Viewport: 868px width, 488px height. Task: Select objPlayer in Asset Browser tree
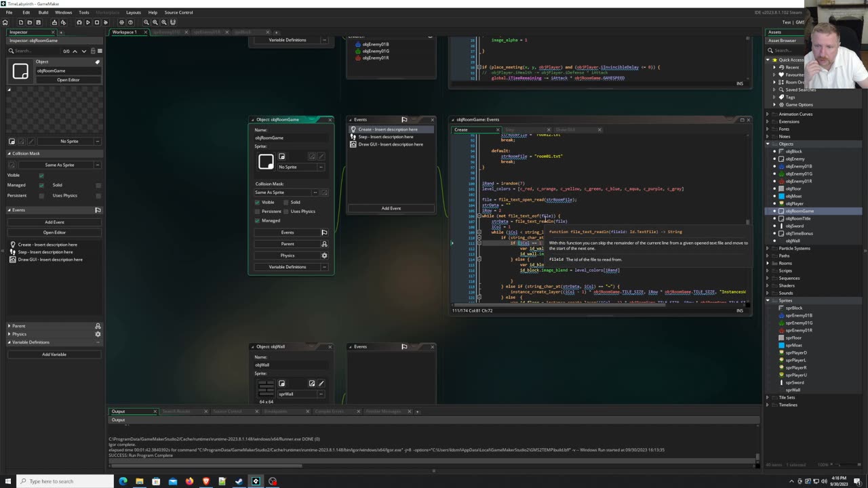(x=795, y=203)
